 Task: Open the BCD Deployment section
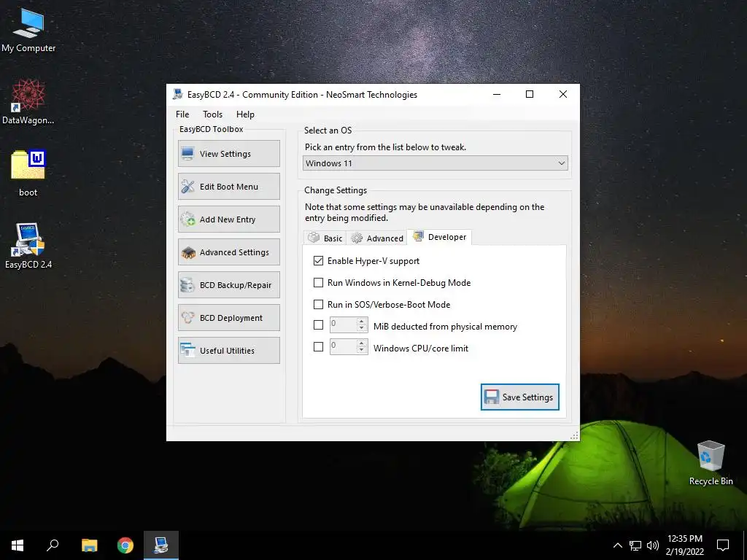coord(228,318)
